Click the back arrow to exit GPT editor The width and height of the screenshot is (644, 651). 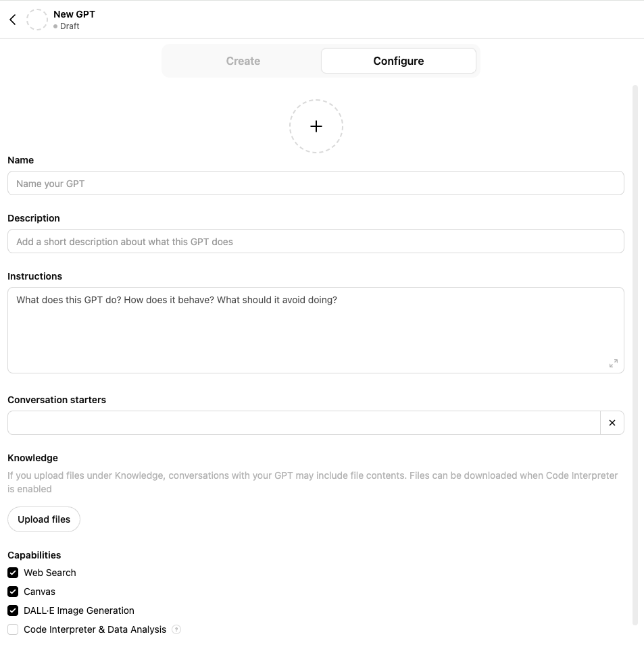[12, 19]
